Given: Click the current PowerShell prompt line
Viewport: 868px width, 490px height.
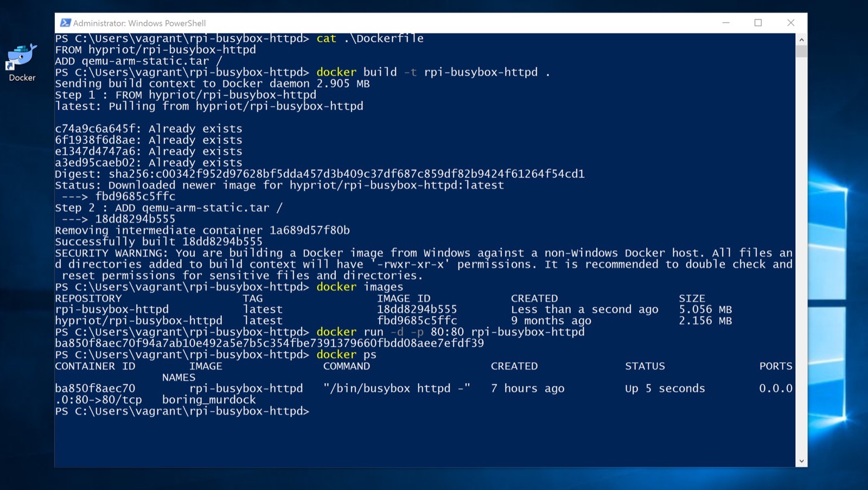Looking at the screenshot, I should pyautogui.click(x=182, y=411).
